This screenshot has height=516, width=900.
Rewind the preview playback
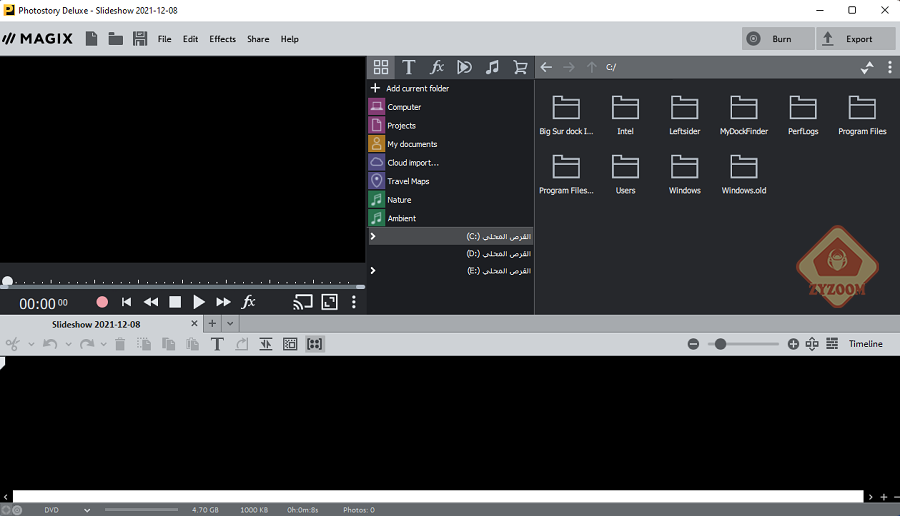click(151, 302)
